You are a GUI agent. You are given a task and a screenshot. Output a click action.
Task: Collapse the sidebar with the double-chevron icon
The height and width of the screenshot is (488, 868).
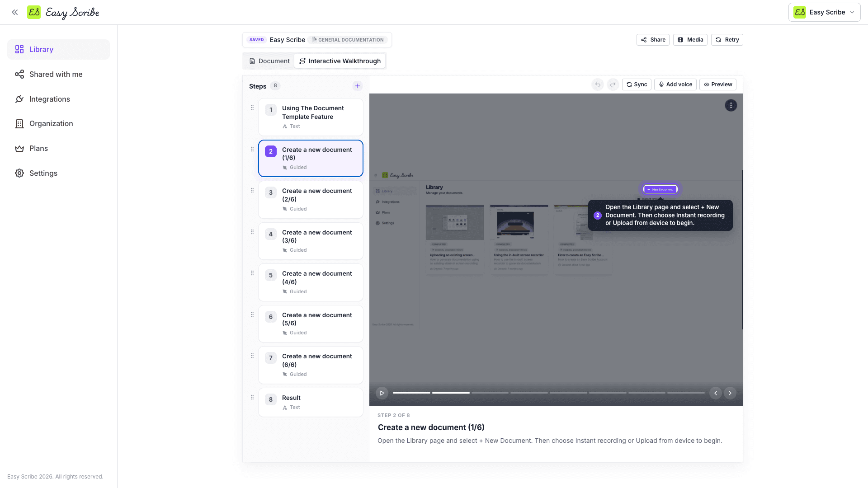(x=15, y=12)
